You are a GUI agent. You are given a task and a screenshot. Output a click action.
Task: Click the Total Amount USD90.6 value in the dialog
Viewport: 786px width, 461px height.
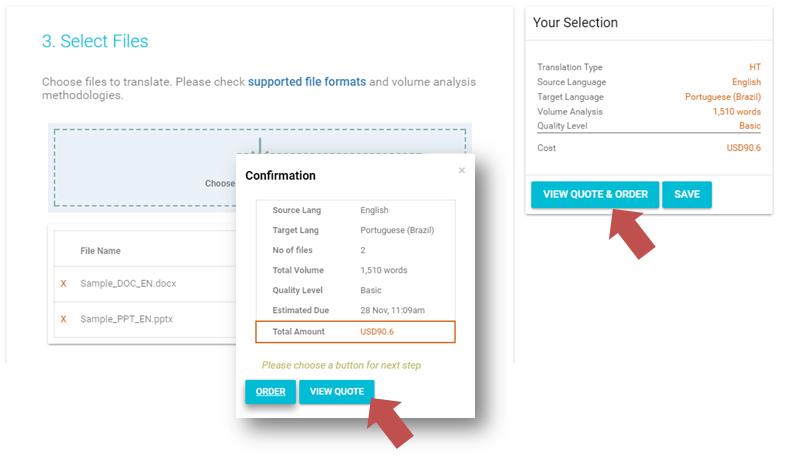pyautogui.click(x=378, y=331)
